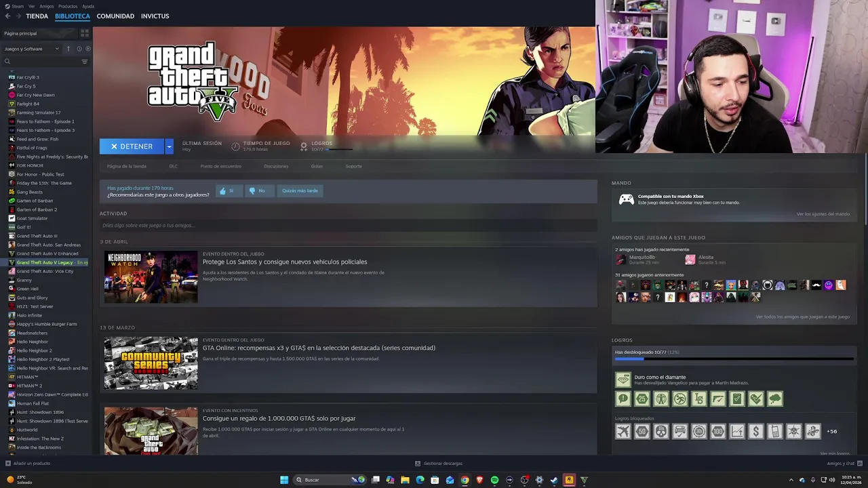
Task: Show ready-to-play games filter icon
Action: coord(87,49)
